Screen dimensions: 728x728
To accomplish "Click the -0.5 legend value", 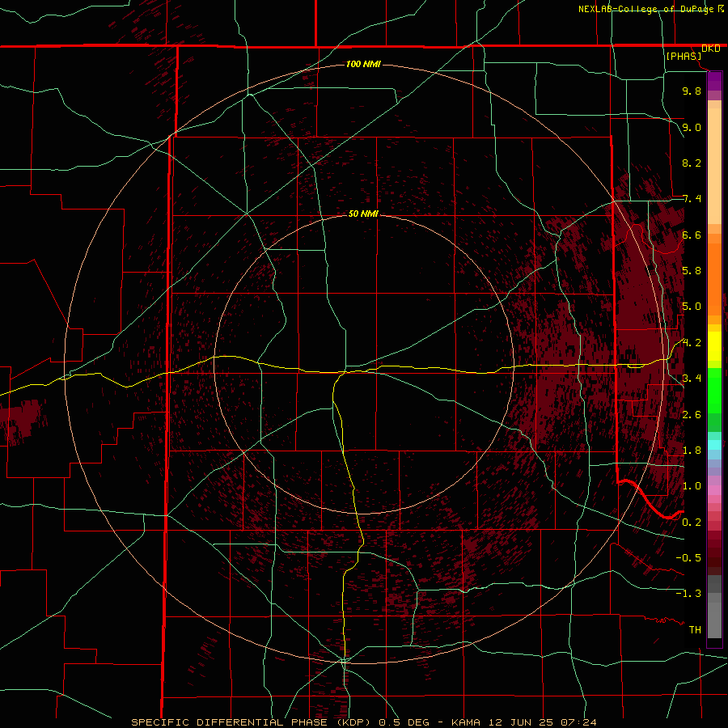I will coord(688,558).
